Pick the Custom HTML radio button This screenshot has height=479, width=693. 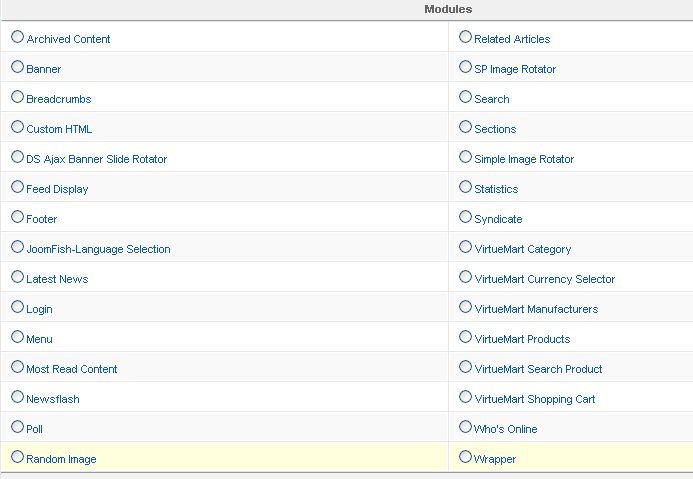(17, 126)
